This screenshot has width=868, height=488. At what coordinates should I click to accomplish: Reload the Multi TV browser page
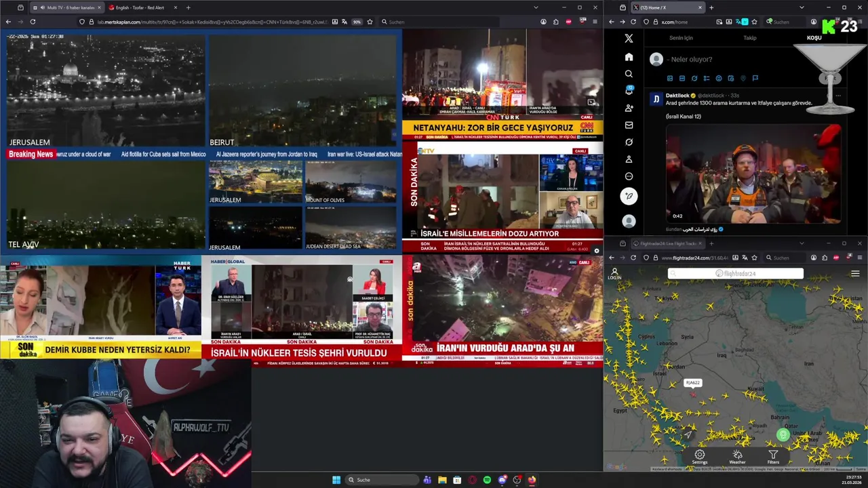(x=33, y=22)
